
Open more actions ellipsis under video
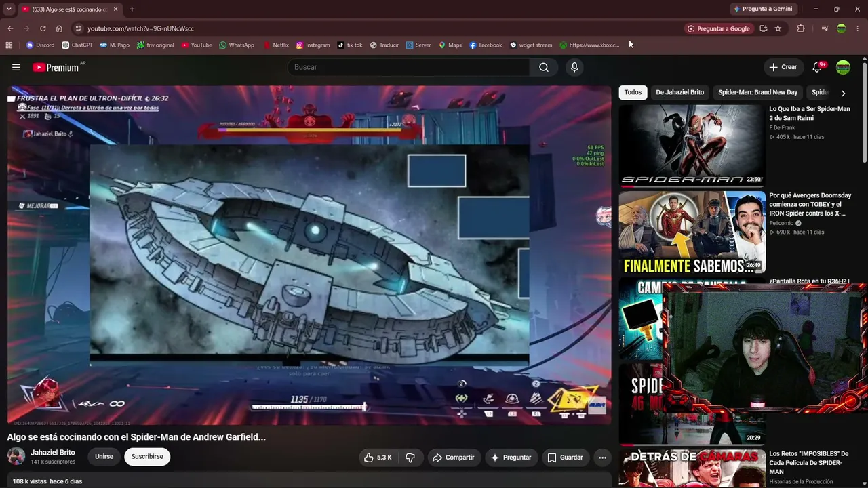click(602, 457)
